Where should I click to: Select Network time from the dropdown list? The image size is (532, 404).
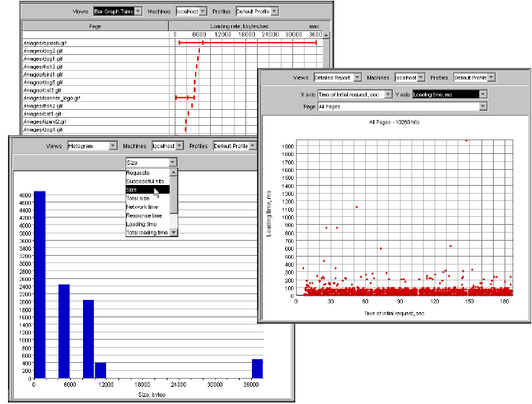tap(147, 207)
